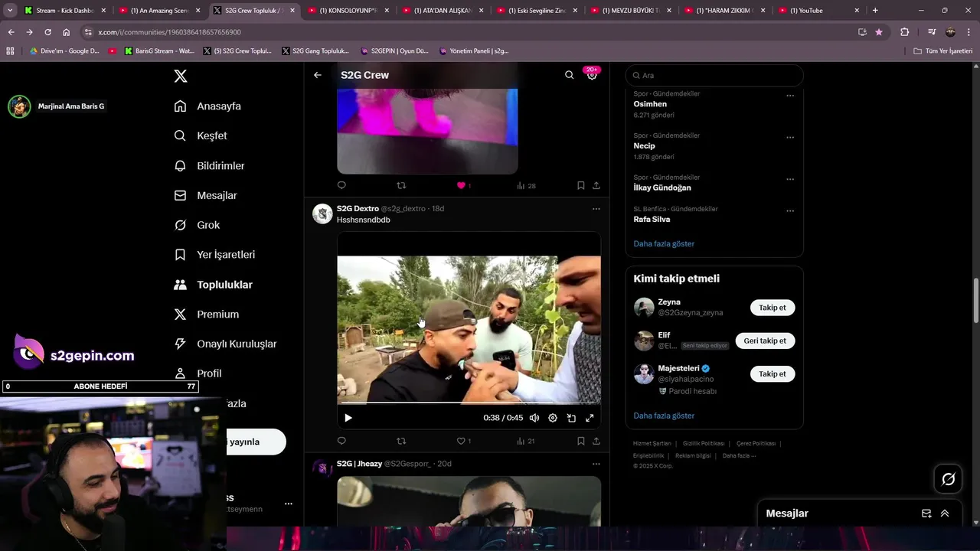Screen dimensions: 980x551
Task: Bookmark this page with the star icon
Action: click(x=879, y=32)
